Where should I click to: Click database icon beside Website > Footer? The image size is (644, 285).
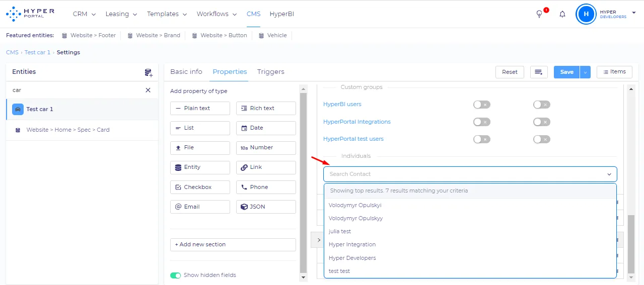click(64, 36)
